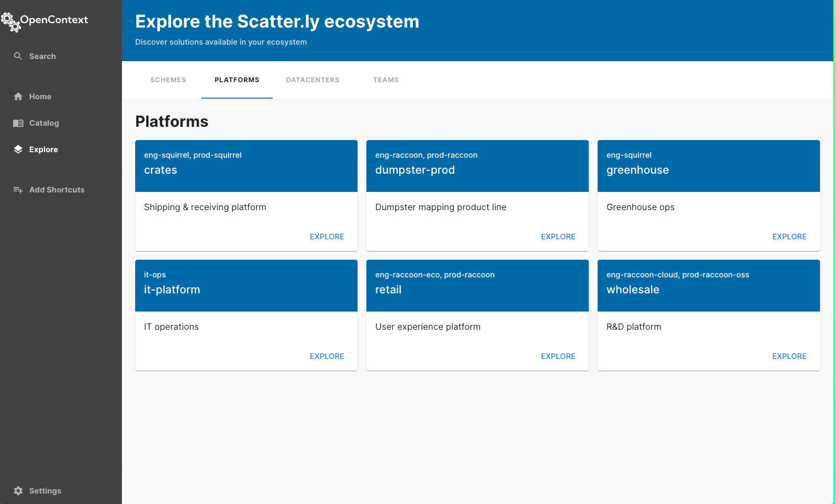This screenshot has height=504, width=836.
Task: Open Settings label at sidebar bottom
Action: 45,491
